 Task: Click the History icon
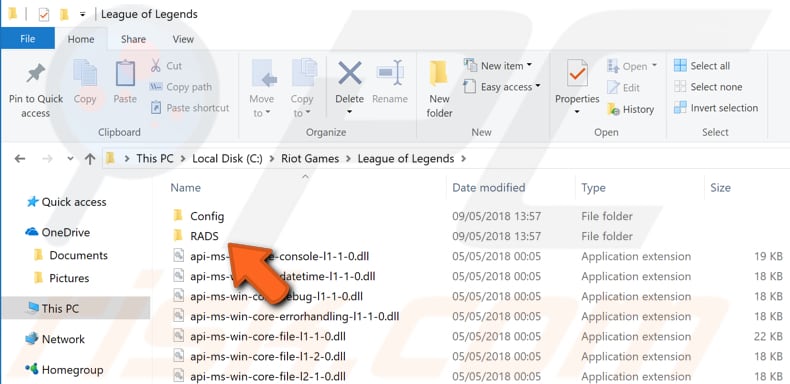pos(614,109)
